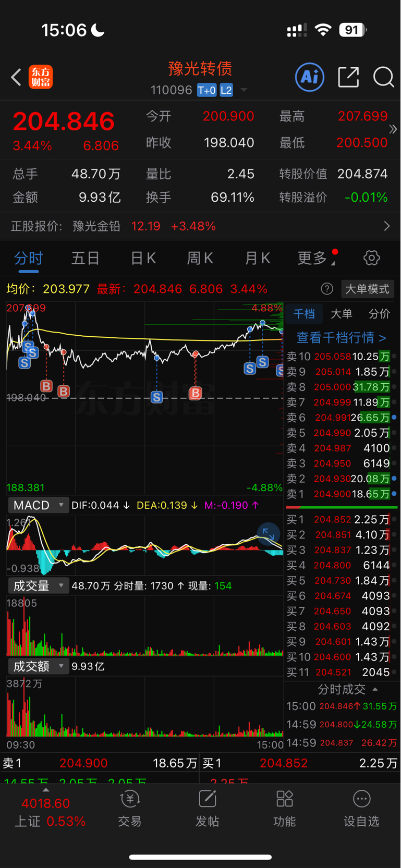The height and width of the screenshot is (868, 401).
Task: Switch to 周K chart tab
Action: pyautogui.click(x=200, y=258)
